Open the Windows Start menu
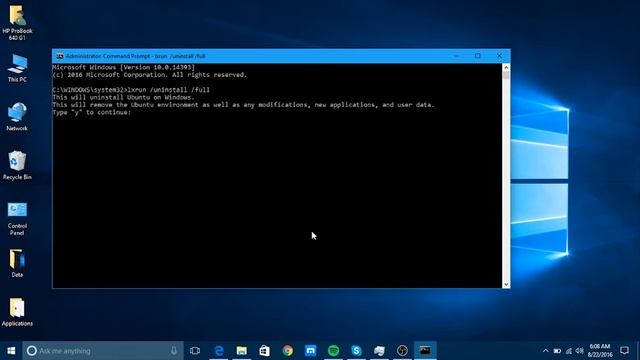This screenshot has height=360, width=640. click(x=11, y=351)
